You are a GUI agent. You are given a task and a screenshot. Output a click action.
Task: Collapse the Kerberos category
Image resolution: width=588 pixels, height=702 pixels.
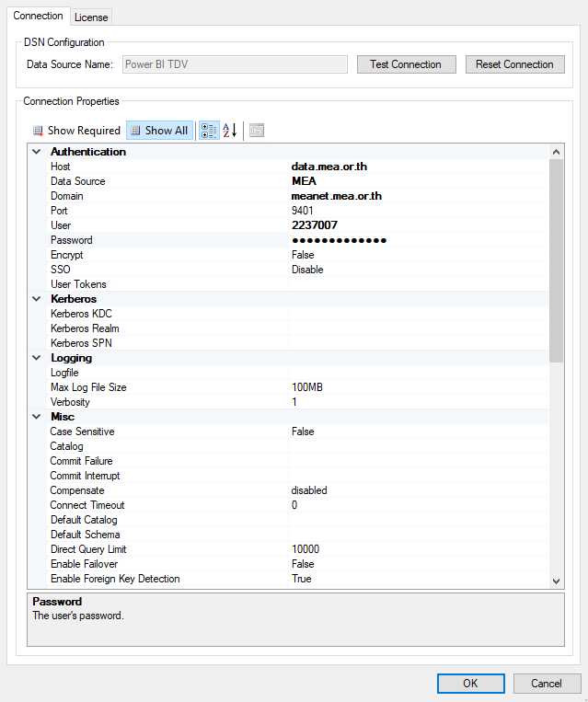click(37, 299)
